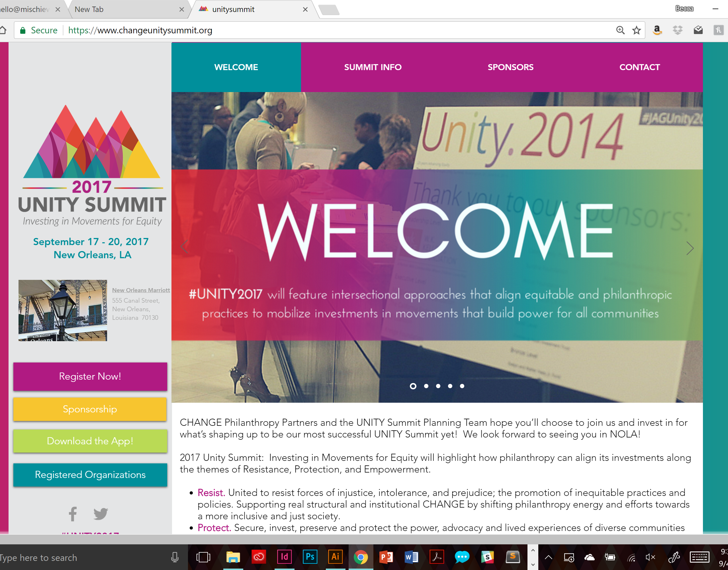The width and height of the screenshot is (728, 570).
Task: Open the Twitter bird icon in sidebar
Action: (100, 514)
